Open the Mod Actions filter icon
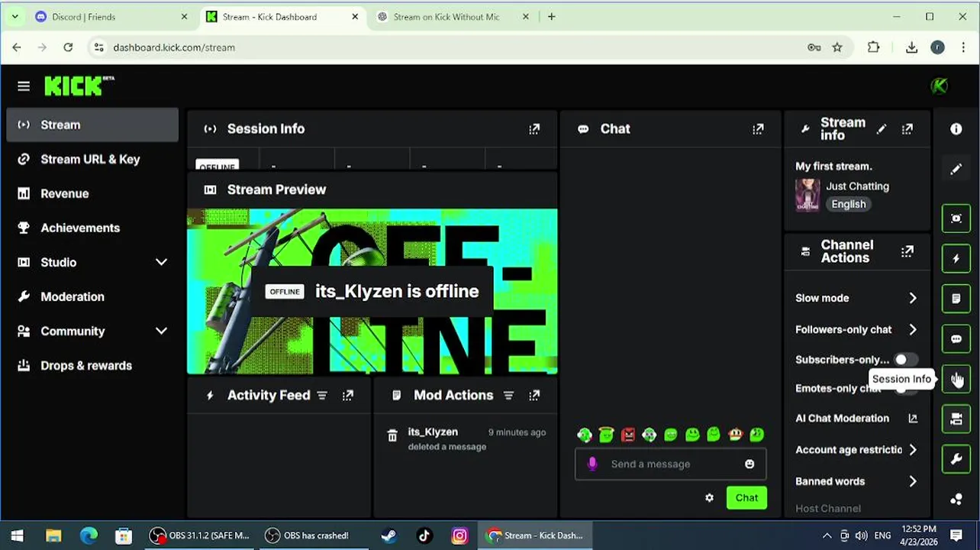This screenshot has width=980, height=550. tap(508, 395)
